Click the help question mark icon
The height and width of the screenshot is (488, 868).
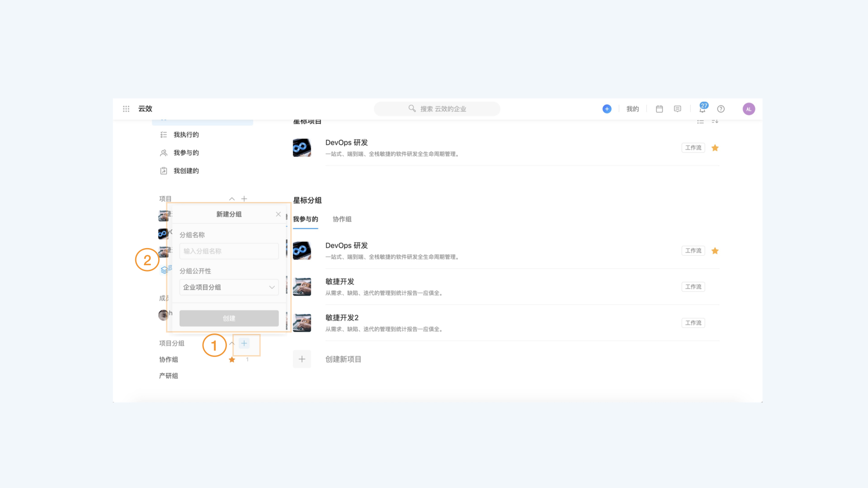click(x=721, y=108)
